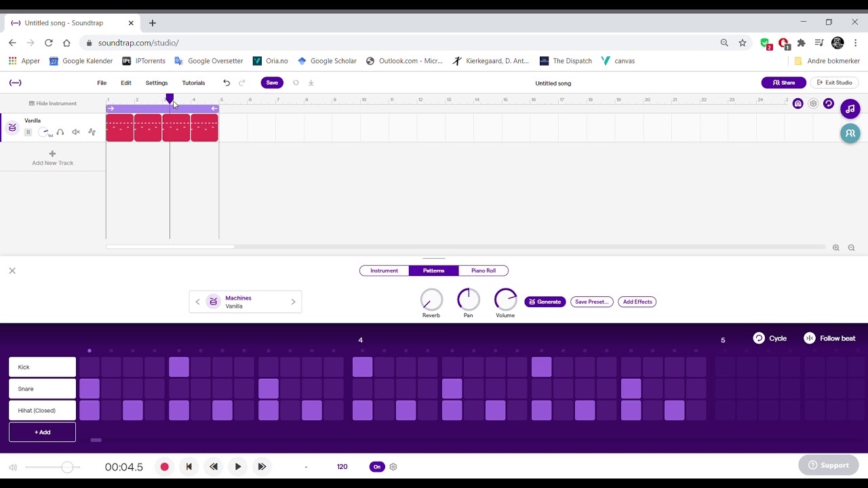This screenshot has height=488, width=868.
Task: Click the master volume slider handle
Action: click(x=67, y=467)
